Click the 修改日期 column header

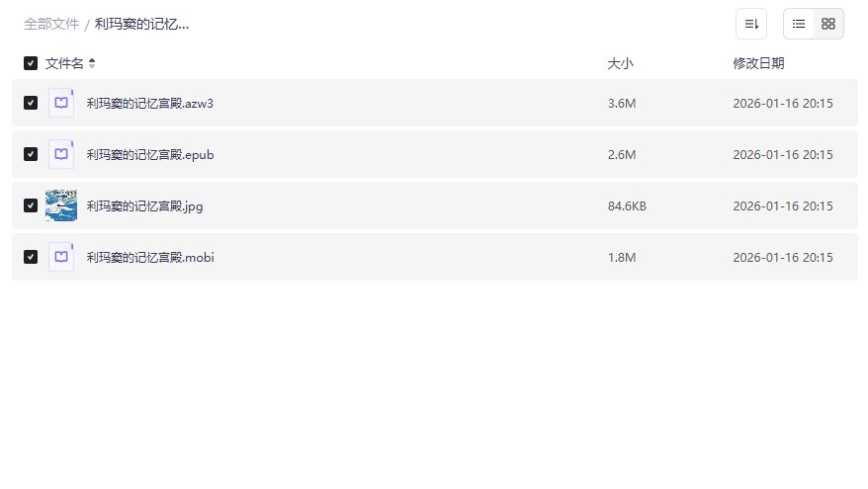pos(758,63)
